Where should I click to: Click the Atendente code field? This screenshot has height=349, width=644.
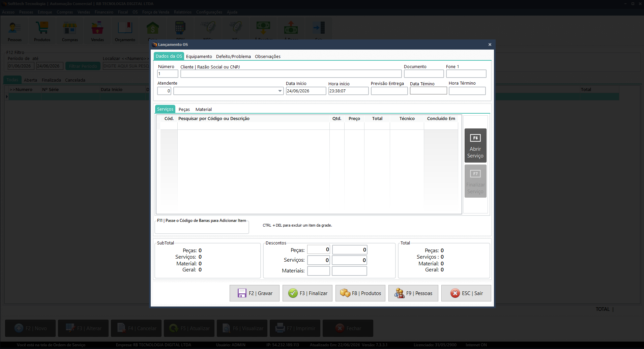(x=164, y=91)
